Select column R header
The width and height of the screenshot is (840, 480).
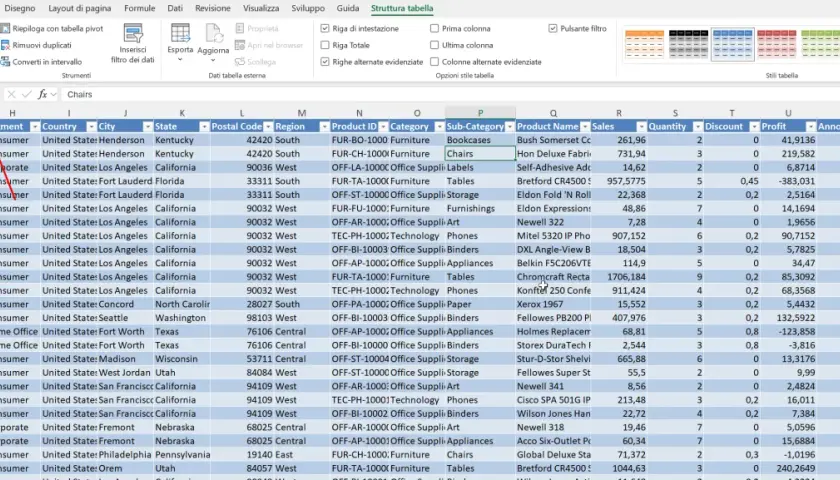tap(619, 113)
